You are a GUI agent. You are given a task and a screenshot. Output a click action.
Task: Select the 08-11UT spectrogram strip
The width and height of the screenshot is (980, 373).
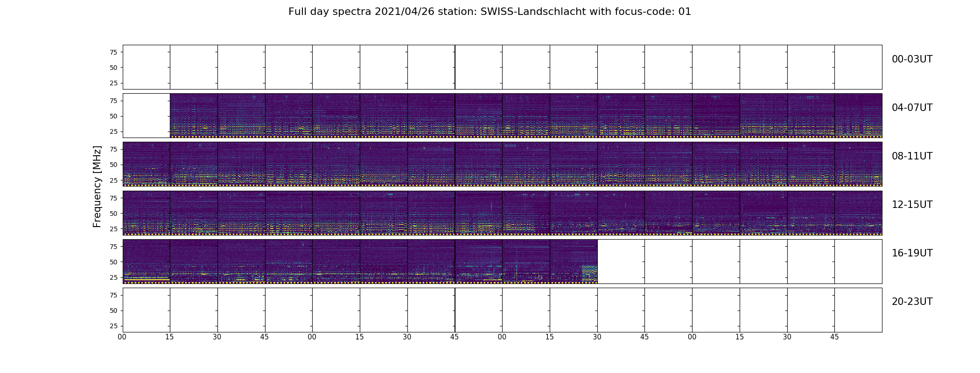(502, 164)
